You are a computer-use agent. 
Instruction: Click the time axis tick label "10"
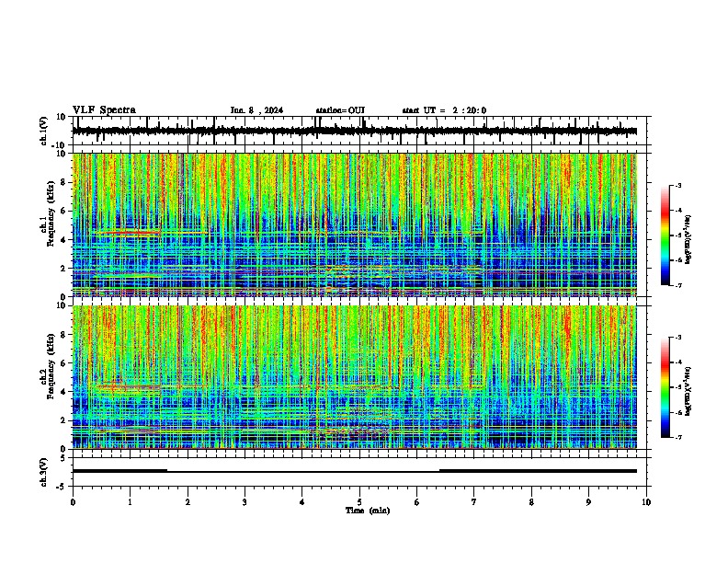point(646,502)
